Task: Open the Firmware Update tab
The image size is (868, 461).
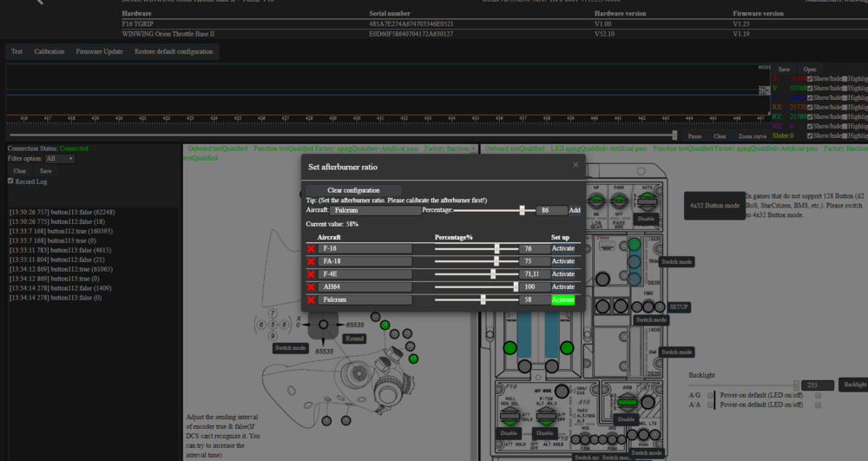Action: [100, 52]
